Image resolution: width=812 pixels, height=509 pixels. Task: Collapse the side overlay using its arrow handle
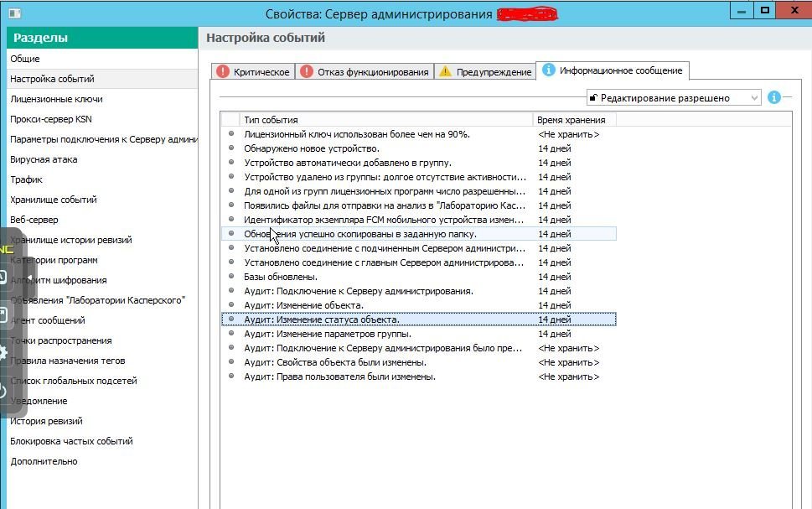30,278
